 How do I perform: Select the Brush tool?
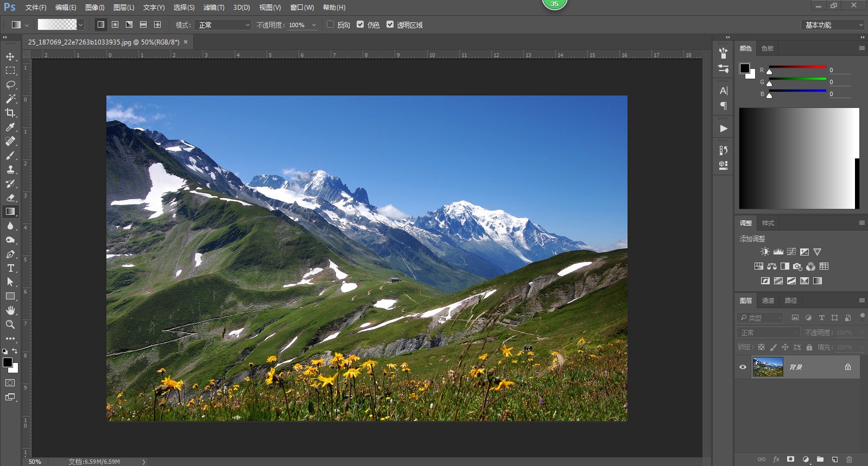10,155
